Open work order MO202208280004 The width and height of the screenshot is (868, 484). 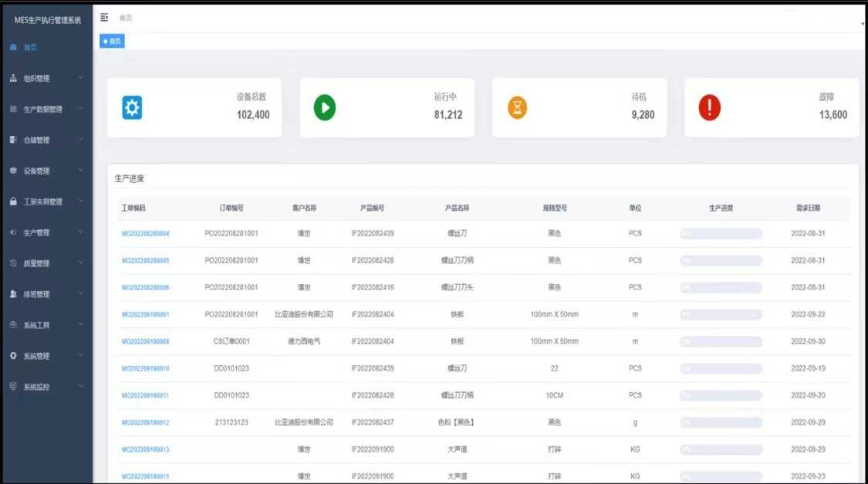click(x=146, y=234)
